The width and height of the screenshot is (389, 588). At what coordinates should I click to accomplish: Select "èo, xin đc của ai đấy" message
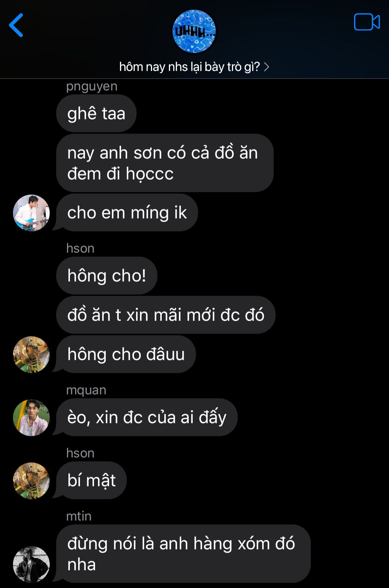pyautogui.click(x=147, y=417)
